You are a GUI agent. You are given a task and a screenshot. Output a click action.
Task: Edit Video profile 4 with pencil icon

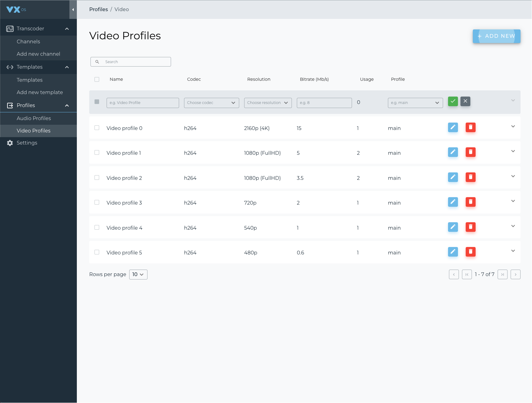pos(453,227)
